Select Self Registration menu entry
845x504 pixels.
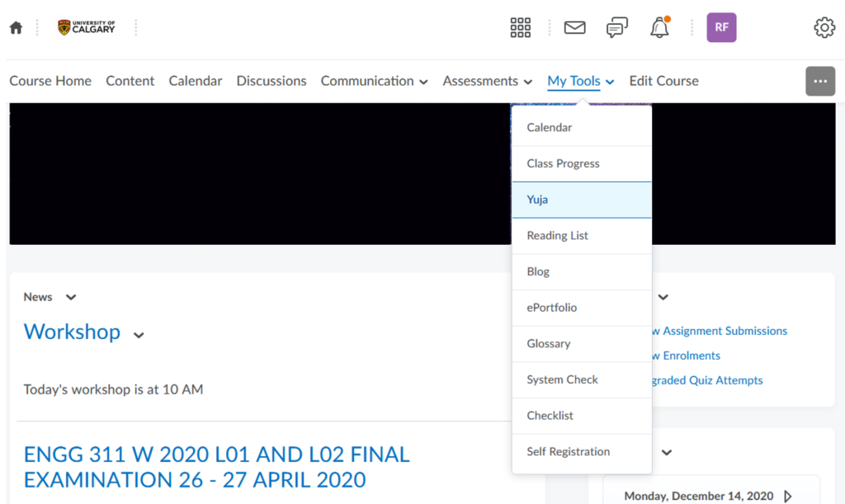(582, 452)
